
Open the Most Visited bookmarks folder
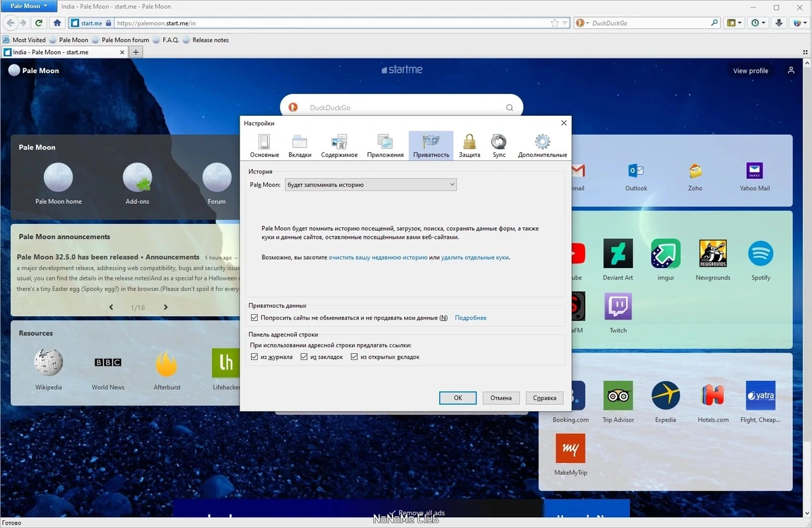25,40
